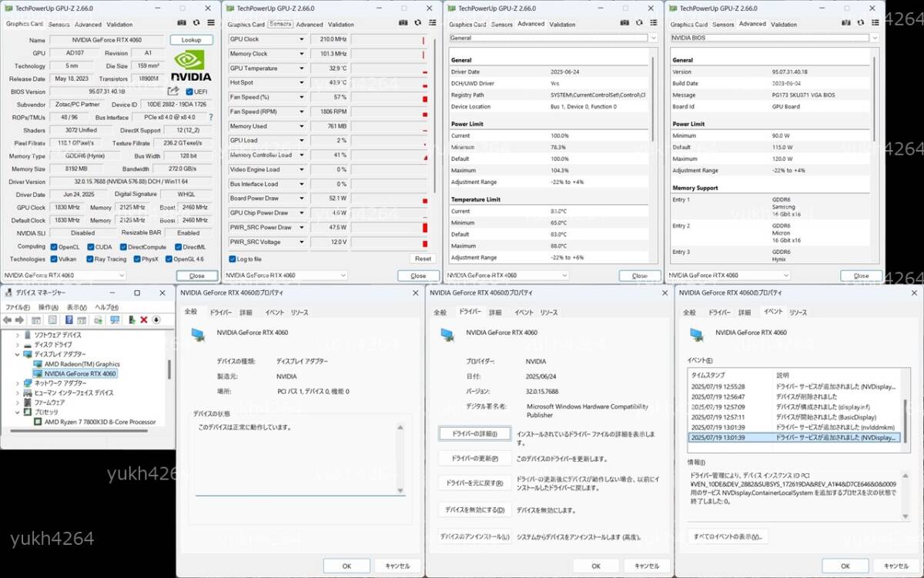Switch to Validation tab in the Graphics Card GPU-Z window

[119, 25]
